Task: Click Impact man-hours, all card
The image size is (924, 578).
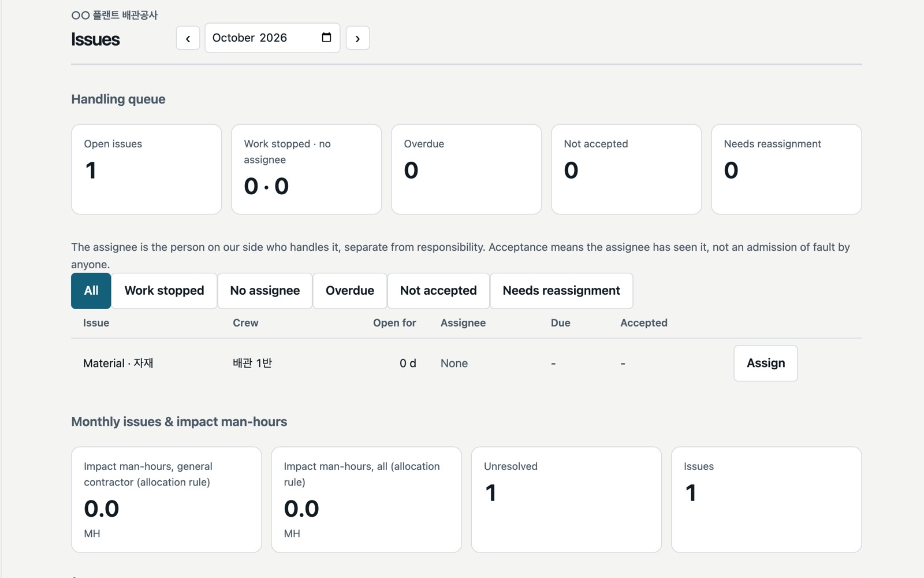Action: (x=367, y=499)
